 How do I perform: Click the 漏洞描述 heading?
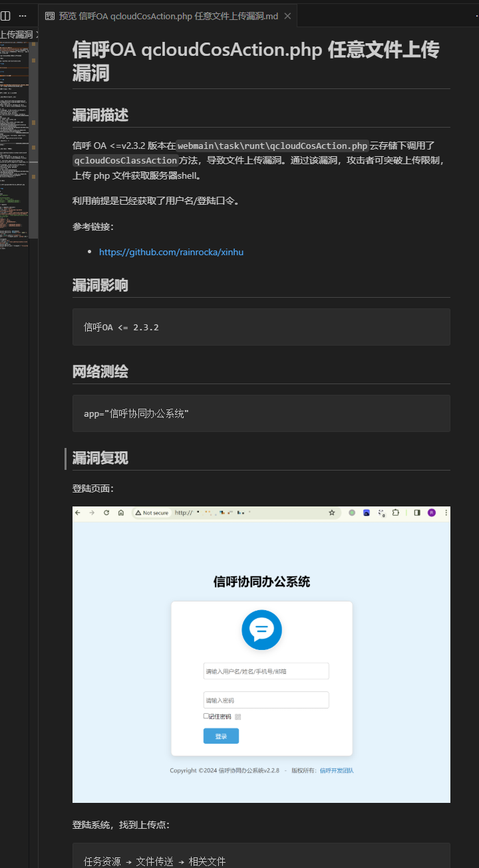100,115
